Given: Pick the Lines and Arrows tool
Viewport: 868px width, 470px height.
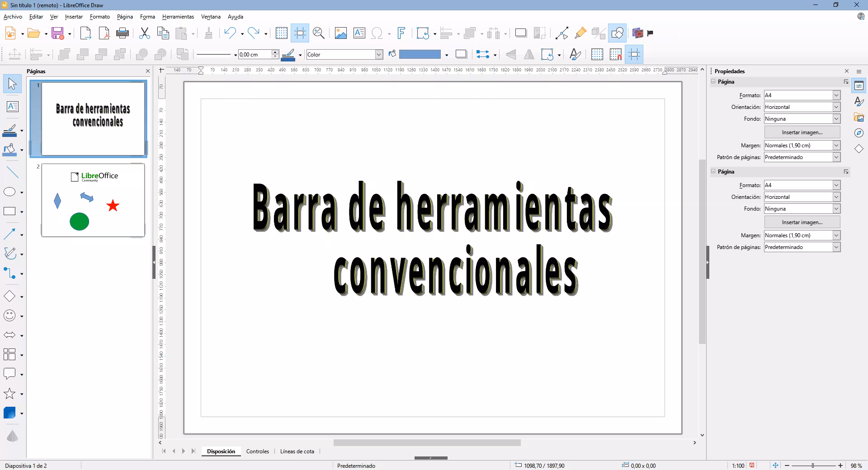Looking at the screenshot, I should point(10,234).
